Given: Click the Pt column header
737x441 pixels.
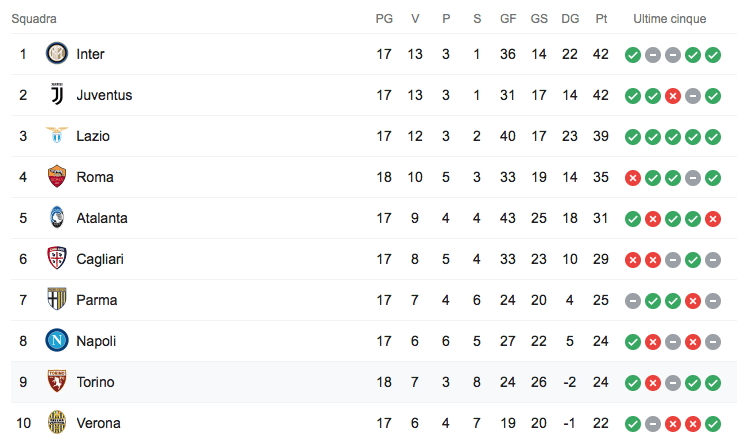Looking at the screenshot, I should 601,19.
